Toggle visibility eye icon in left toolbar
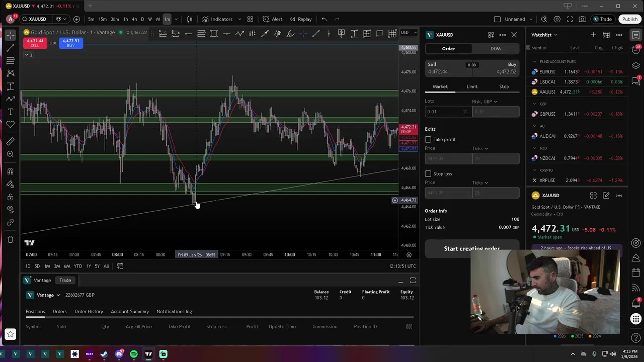This screenshot has height=362, width=644. [11, 210]
